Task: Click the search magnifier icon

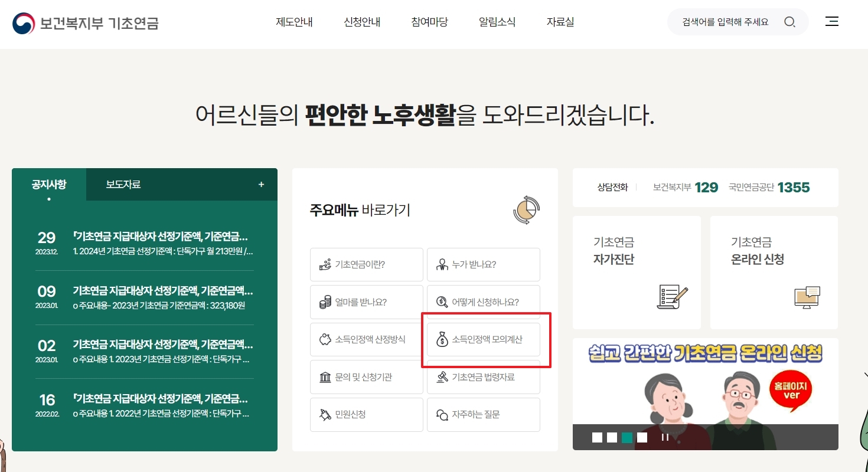Action: 789,22
